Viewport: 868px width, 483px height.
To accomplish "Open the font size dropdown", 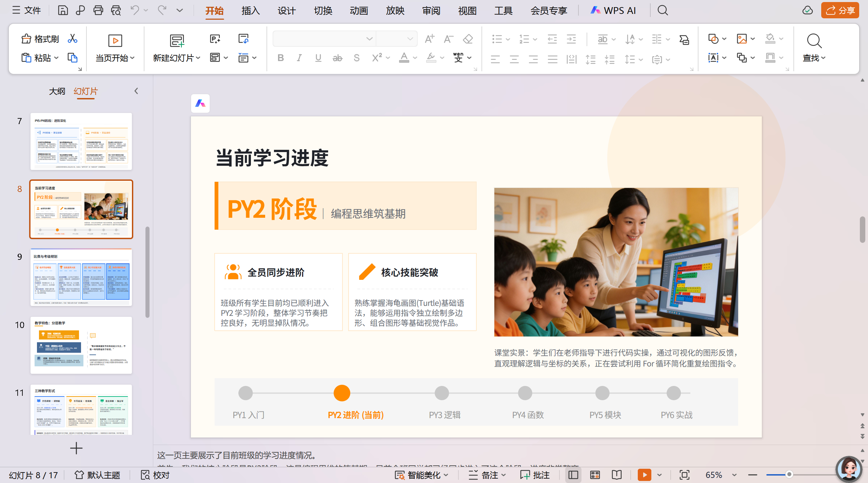I will (x=410, y=39).
